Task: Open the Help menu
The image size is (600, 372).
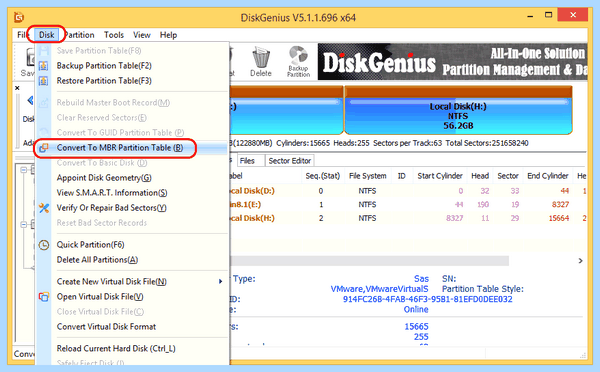Action: tap(168, 35)
